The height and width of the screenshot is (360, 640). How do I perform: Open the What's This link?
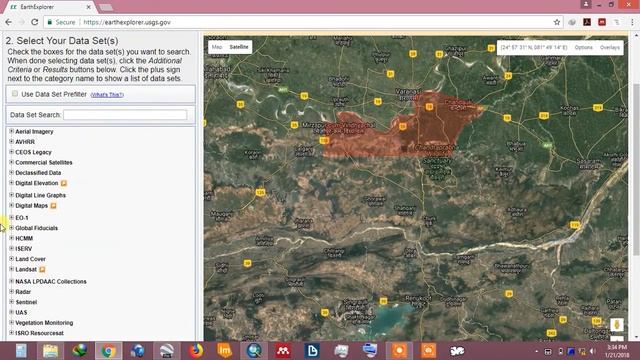(x=107, y=95)
